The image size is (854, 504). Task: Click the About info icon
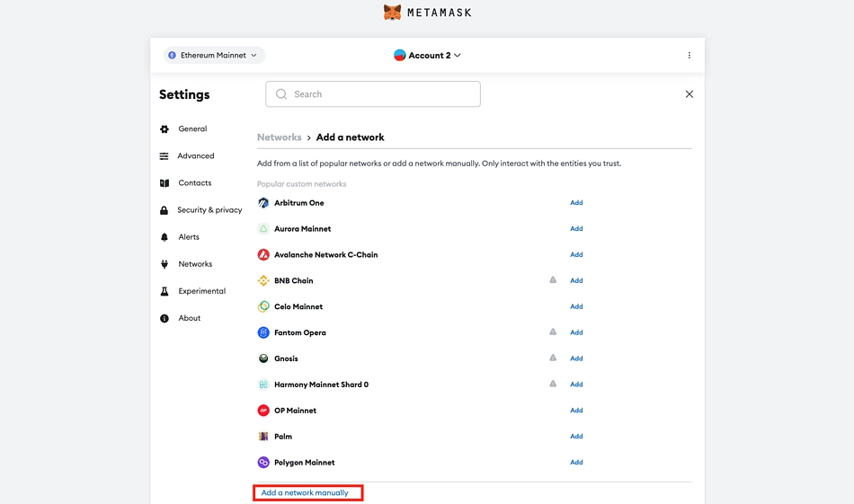tap(165, 318)
